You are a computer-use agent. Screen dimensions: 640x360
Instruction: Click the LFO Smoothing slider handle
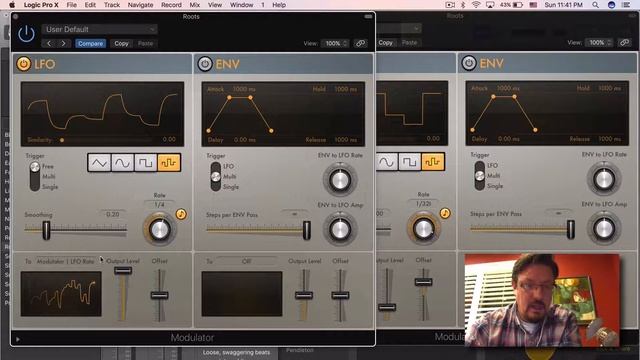(46, 230)
